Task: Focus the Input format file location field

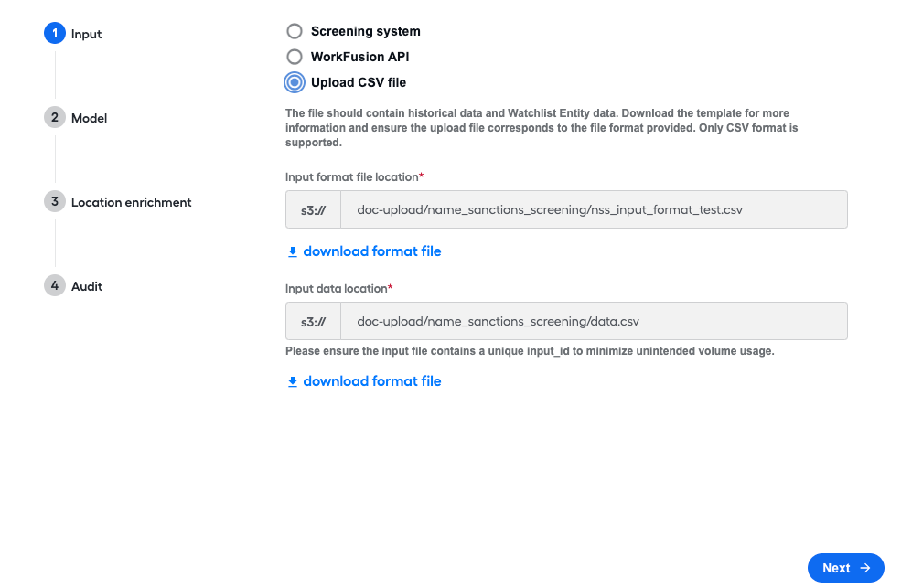Action: (594, 209)
